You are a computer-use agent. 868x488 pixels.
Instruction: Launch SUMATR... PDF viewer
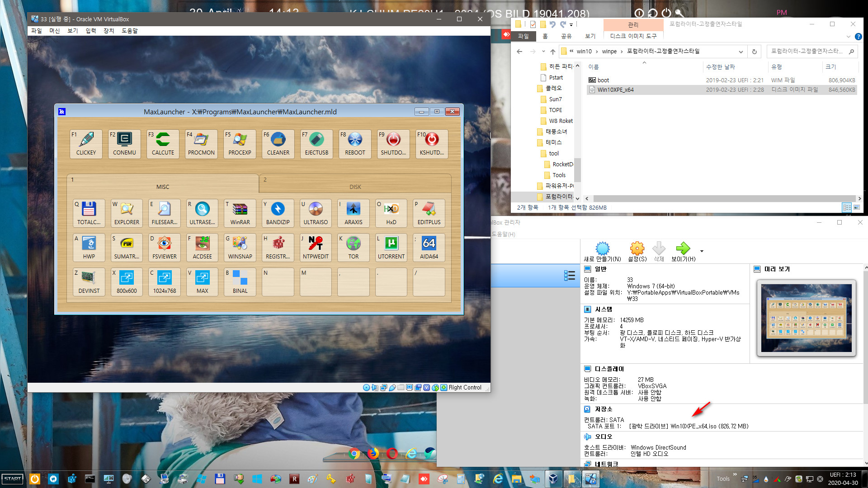[127, 248]
